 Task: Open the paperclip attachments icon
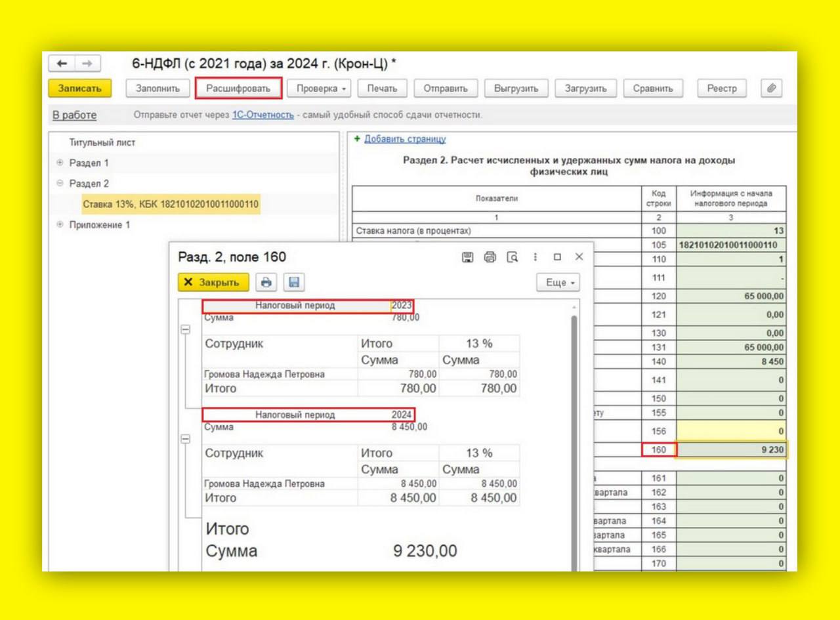click(x=772, y=89)
